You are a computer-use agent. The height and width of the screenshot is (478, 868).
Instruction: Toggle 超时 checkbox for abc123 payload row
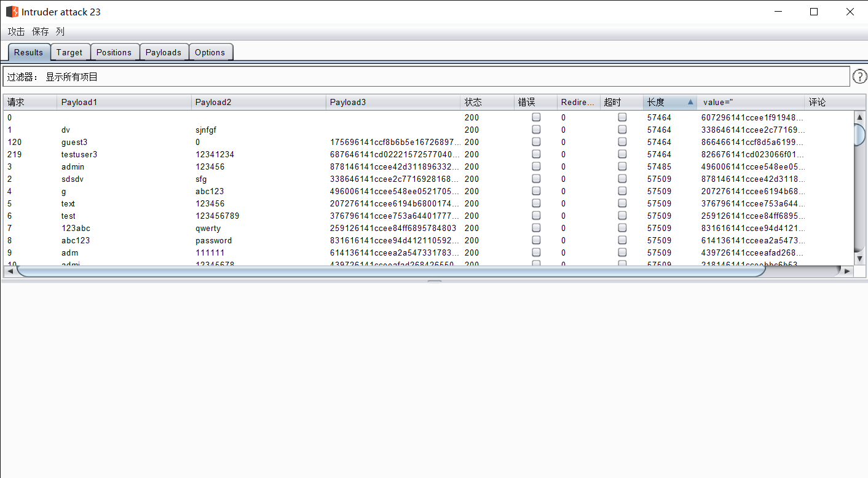click(623, 240)
